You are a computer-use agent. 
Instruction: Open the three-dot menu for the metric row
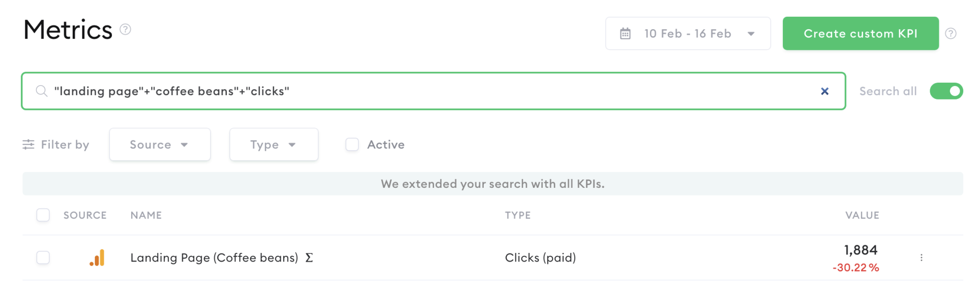[921, 257]
